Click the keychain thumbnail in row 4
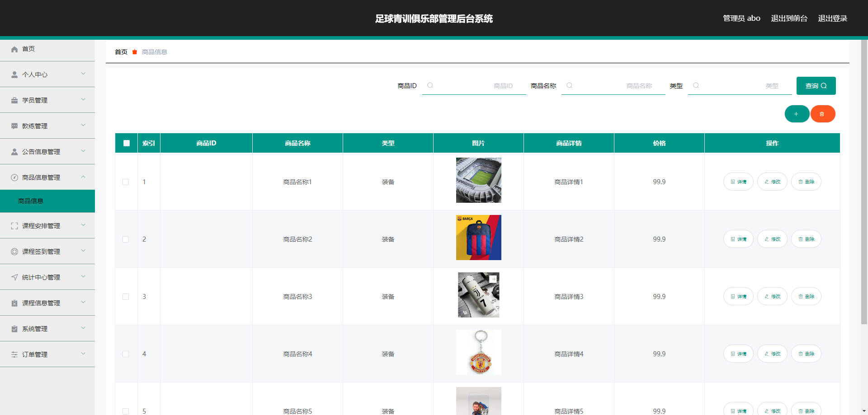The image size is (868, 415). click(x=479, y=352)
